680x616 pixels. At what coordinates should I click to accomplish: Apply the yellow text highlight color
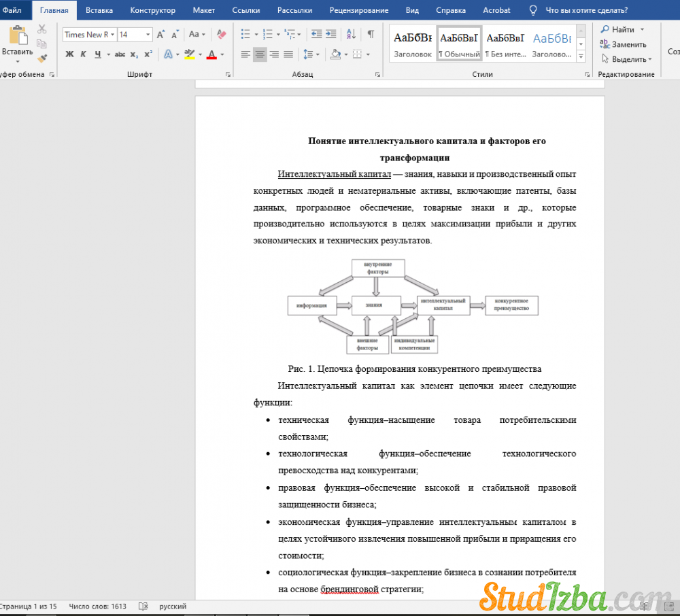tap(190, 54)
